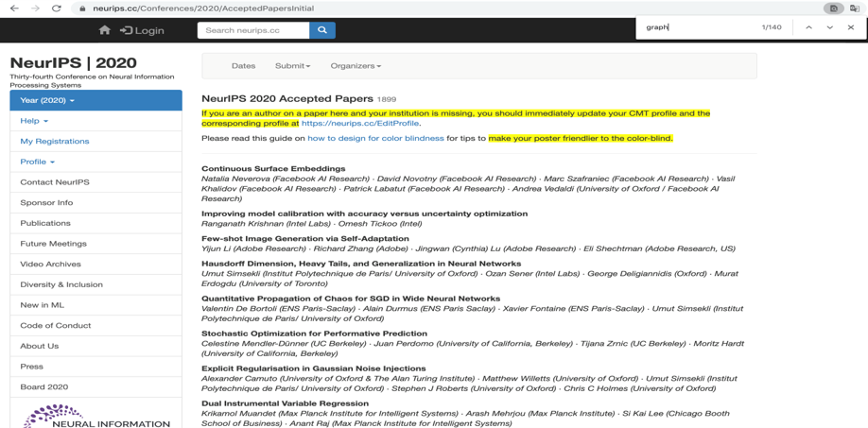Click the Login link in navbar

(142, 30)
